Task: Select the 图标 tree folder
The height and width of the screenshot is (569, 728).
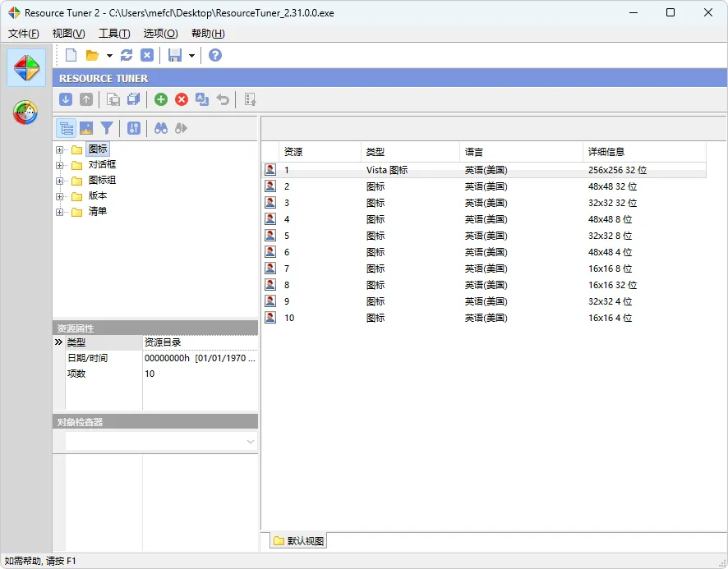Action: tap(98, 149)
